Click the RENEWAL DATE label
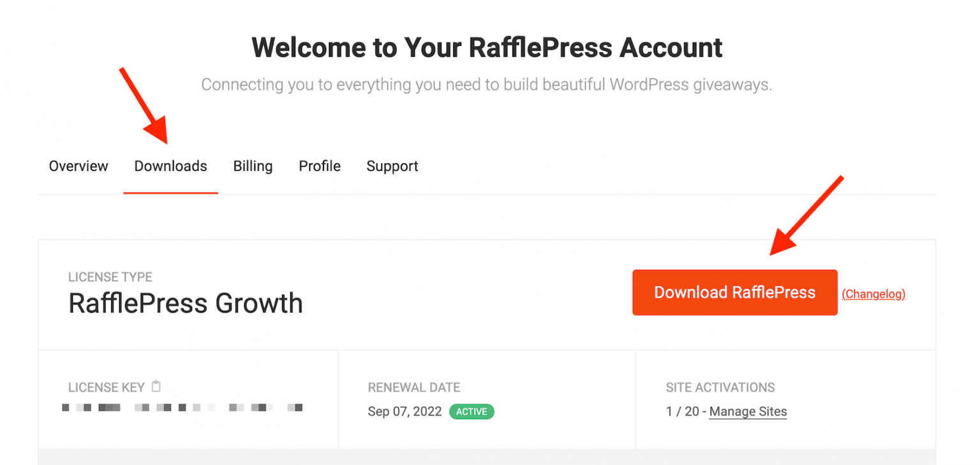The width and height of the screenshot is (980, 465). click(x=413, y=387)
